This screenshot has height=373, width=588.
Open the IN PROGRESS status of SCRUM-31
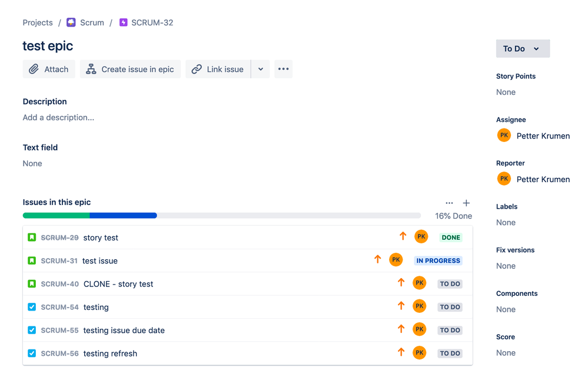click(x=438, y=261)
